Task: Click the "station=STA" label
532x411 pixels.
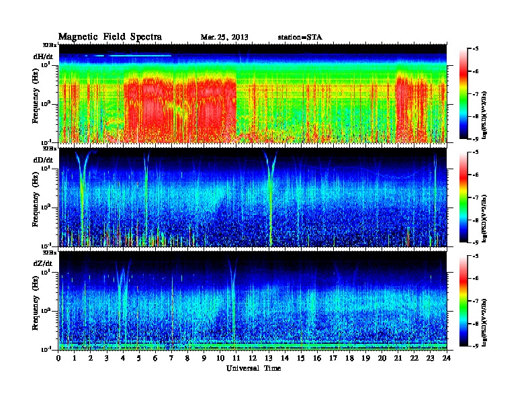Action: [x=300, y=38]
